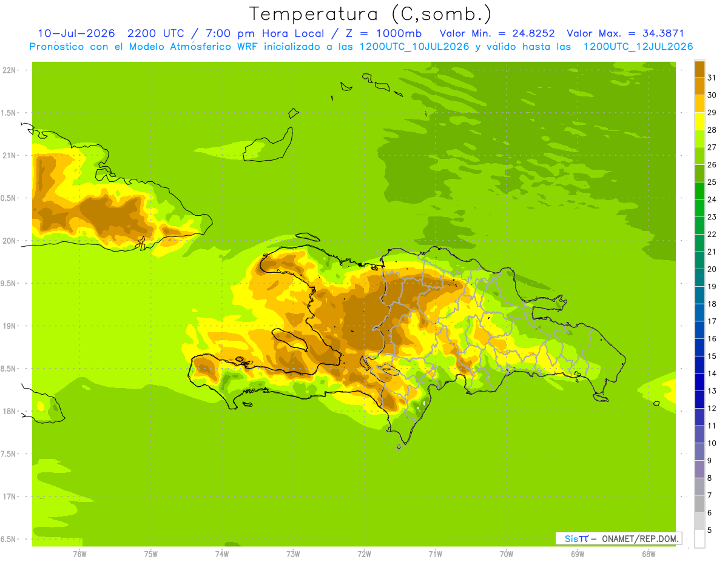Viewport: 728px width, 562px height.
Task: Click the '21N' latitude label
Action: (8, 155)
